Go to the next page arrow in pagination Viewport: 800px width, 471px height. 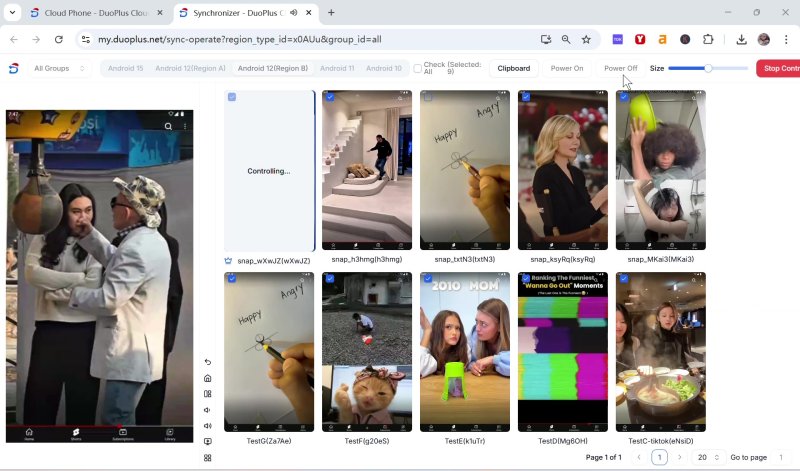click(x=680, y=457)
